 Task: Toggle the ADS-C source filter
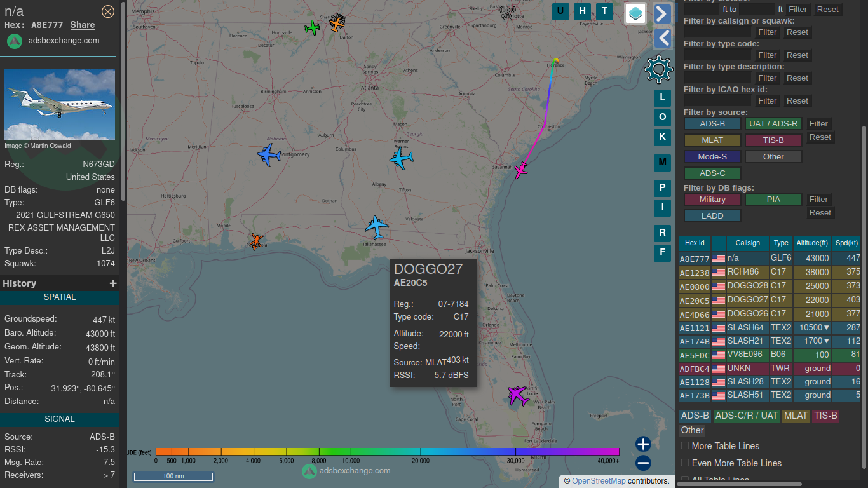[x=712, y=173]
